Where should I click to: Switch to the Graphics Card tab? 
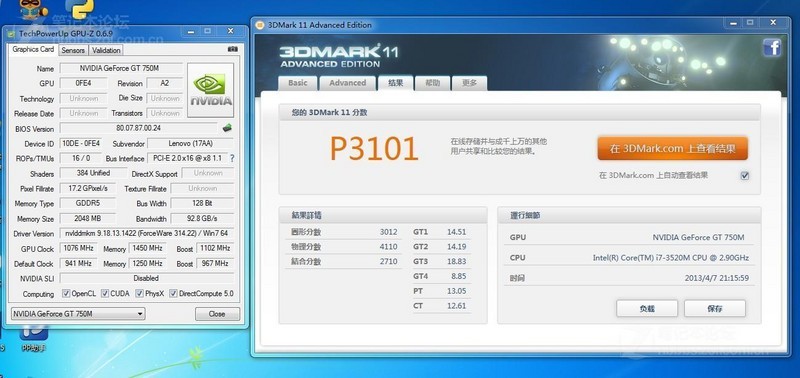point(33,49)
